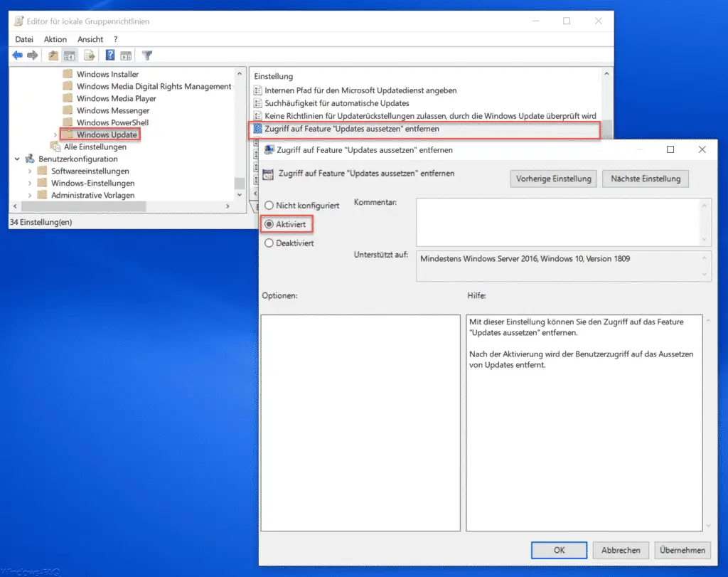Apply changes with Übernehmen
This screenshot has width=728, height=577.
(x=682, y=550)
